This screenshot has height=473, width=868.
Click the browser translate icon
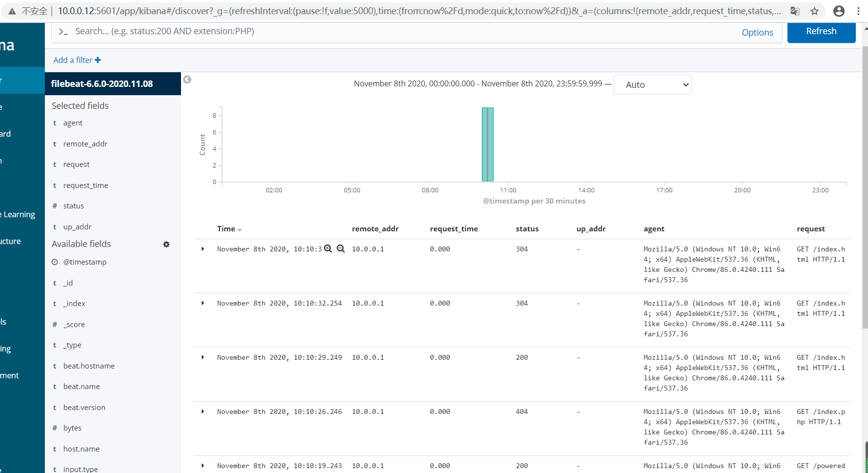pyautogui.click(x=795, y=11)
